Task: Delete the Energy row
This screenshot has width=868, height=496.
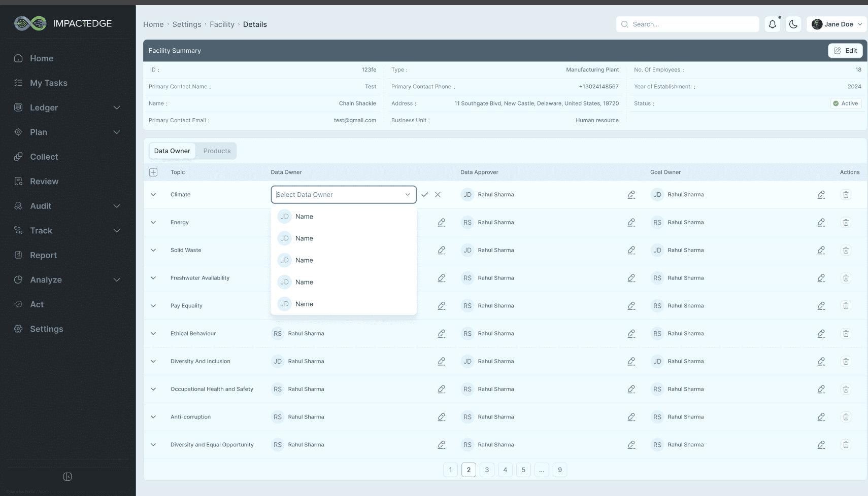Action: 846,223
